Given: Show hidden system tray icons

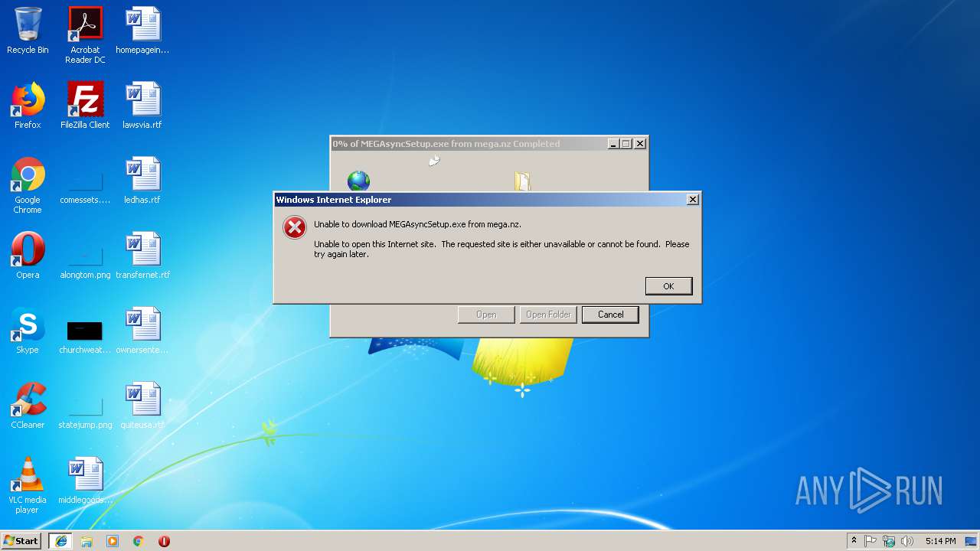Looking at the screenshot, I should coord(854,541).
